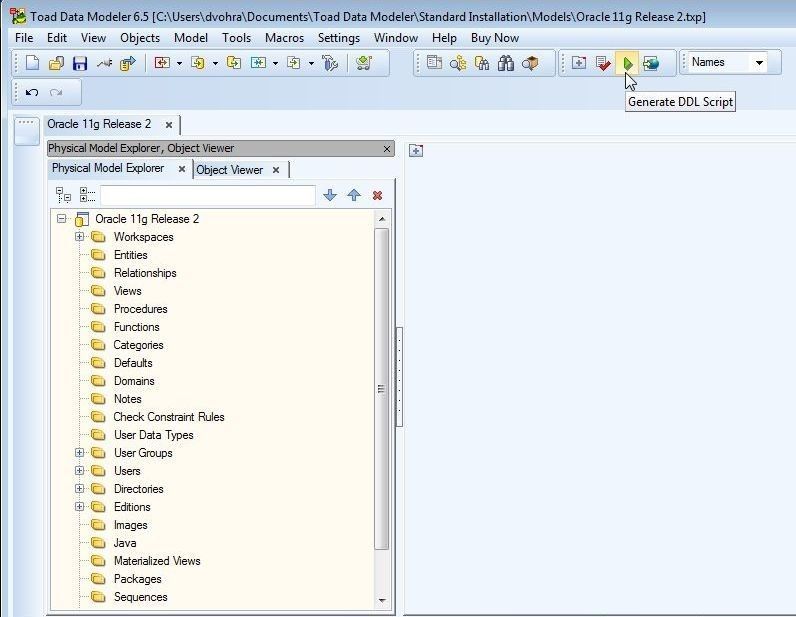This screenshot has height=617, width=796.
Task: Close the Object Viewer tab
Action: 276,170
